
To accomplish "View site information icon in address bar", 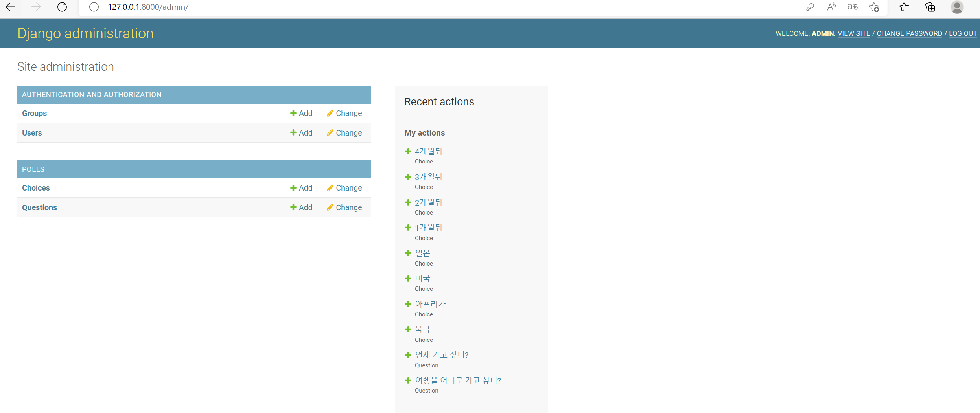I will (x=94, y=7).
